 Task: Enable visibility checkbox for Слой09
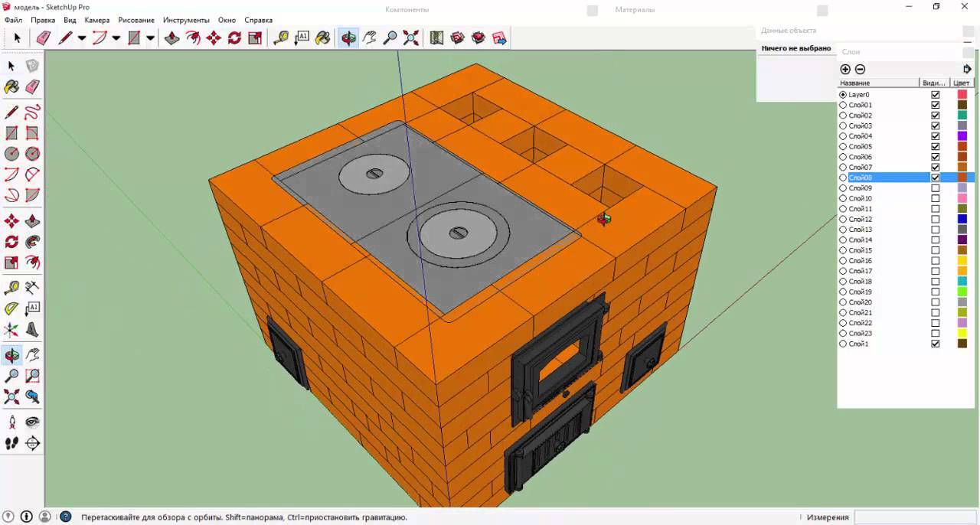pyautogui.click(x=935, y=188)
